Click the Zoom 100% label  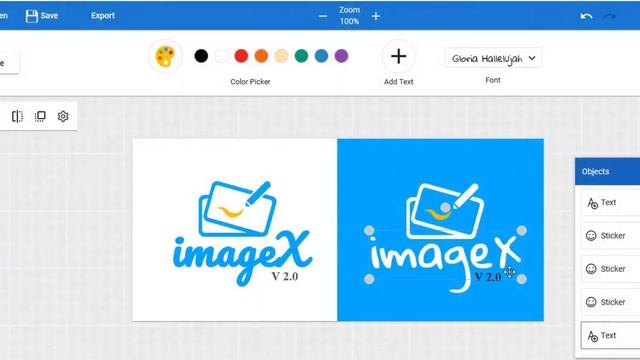(349, 16)
